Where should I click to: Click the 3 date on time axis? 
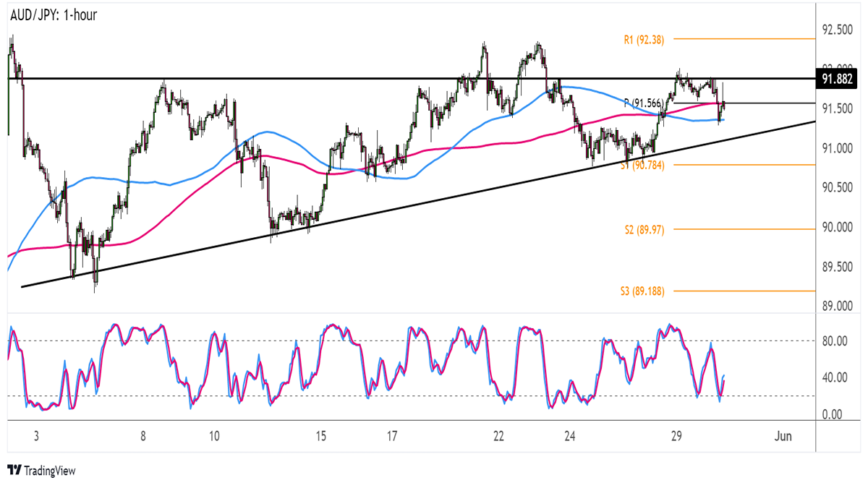click(x=36, y=437)
